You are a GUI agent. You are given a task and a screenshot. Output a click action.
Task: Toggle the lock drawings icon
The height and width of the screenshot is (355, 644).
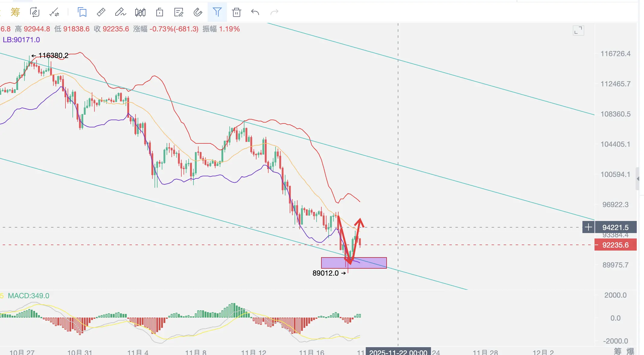[160, 12]
